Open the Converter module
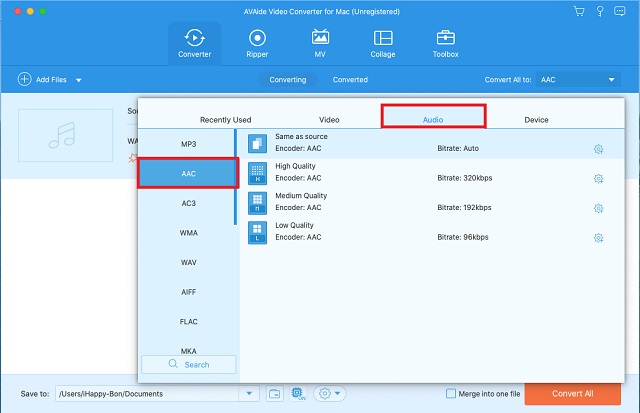 [x=194, y=43]
